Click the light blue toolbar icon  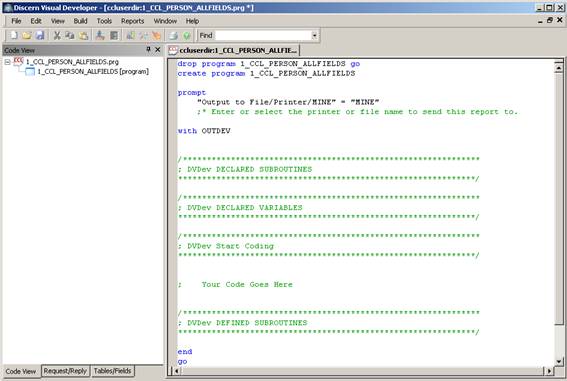coord(143,35)
